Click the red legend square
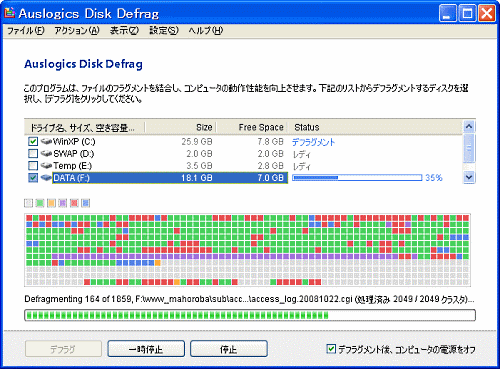The width and height of the screenshot is (500, 369). [x=74, y=203]
